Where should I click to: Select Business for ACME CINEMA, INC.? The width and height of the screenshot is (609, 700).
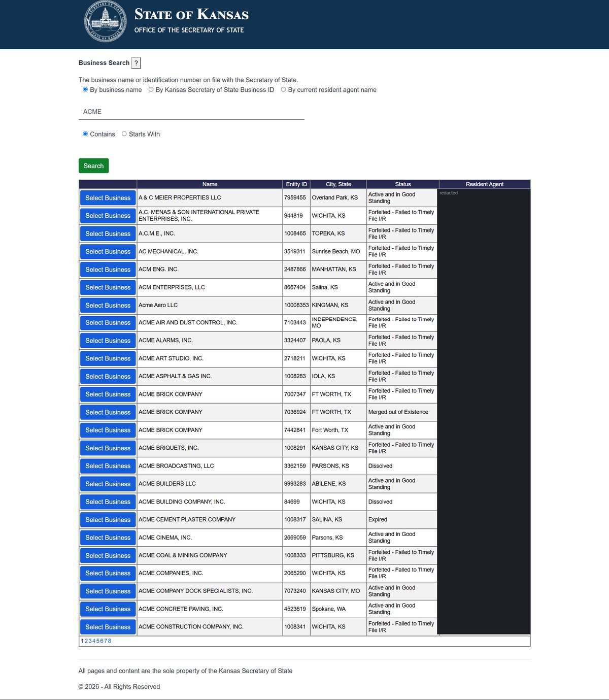click(x=108, y=538)
